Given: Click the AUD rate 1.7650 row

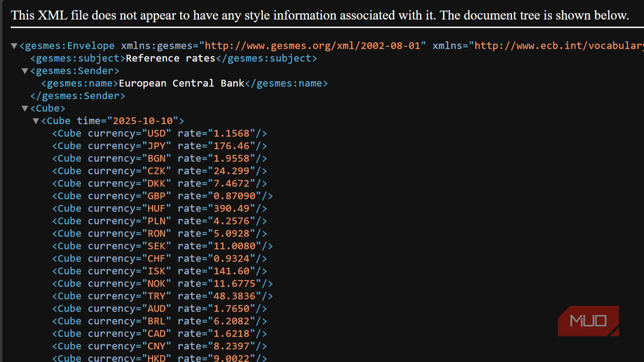Looking at the screenshot, I should (159, 309).
